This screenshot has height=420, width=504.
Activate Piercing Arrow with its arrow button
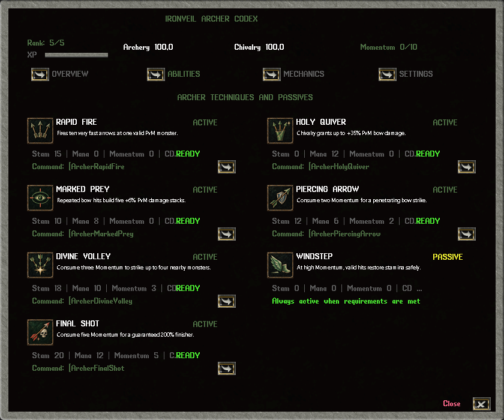(466, 234)
